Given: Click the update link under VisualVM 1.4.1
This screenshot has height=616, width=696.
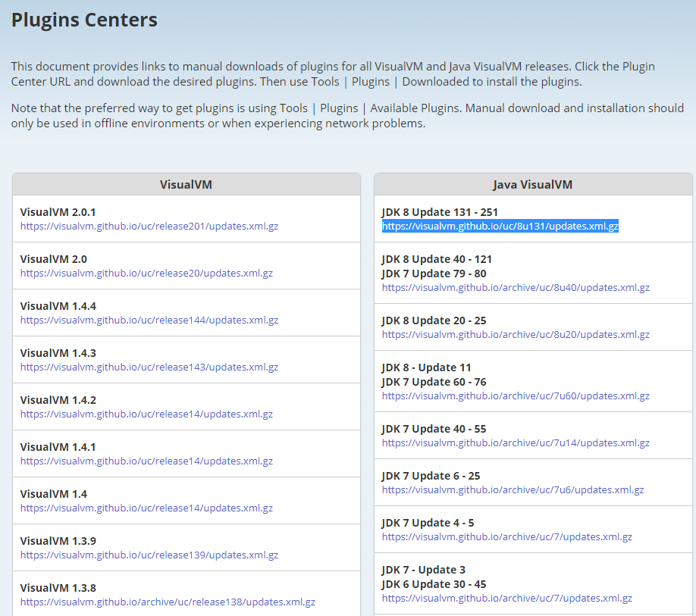Looking at the screenshot, I should (146, 461).
